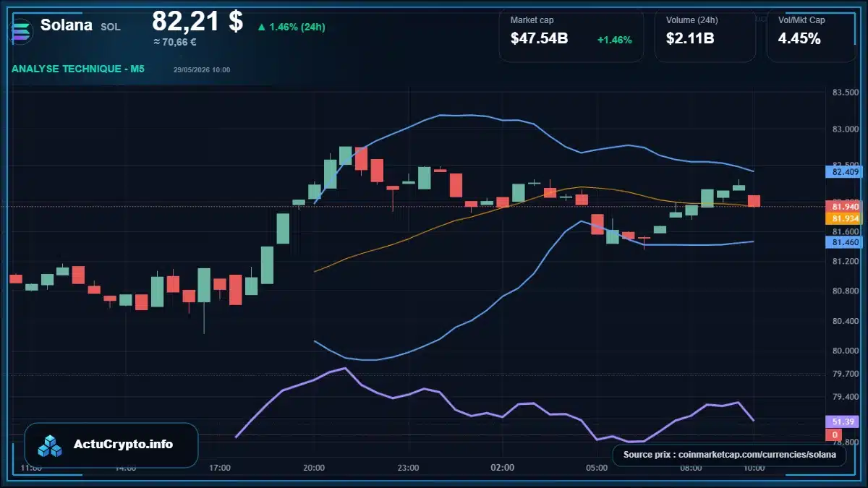Open the ActuCrypto.info link

point(124,445)
